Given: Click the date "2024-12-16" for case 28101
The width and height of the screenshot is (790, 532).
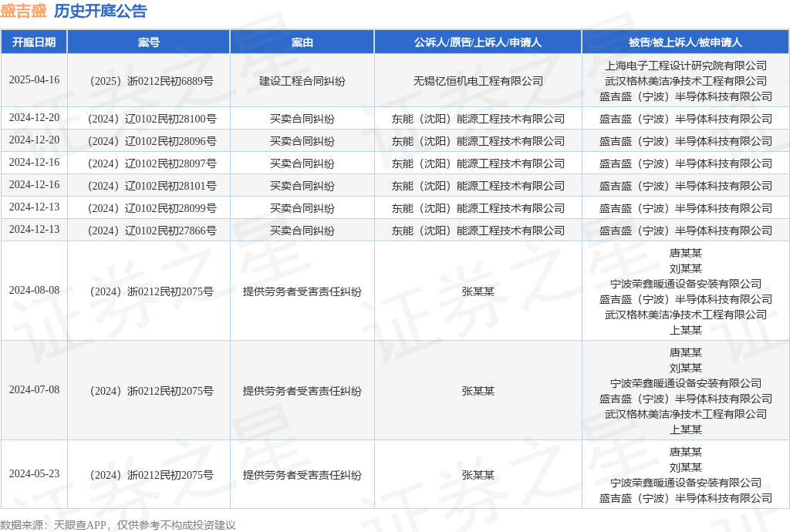Looking at the screenshot, I should tap(34, 185).
